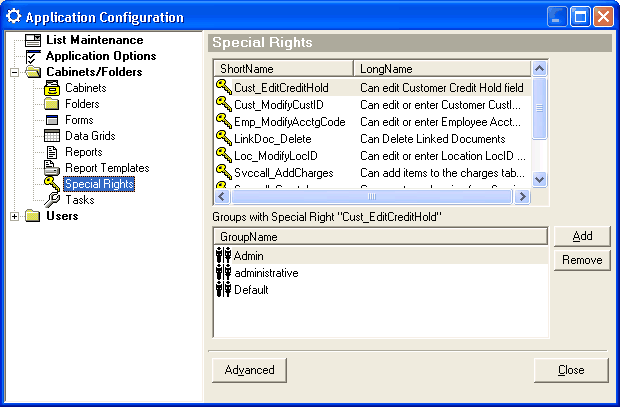The height and width of the screenshot is (407, 620).
Task: Expand the Users tree node
Action: coord(15,216)
